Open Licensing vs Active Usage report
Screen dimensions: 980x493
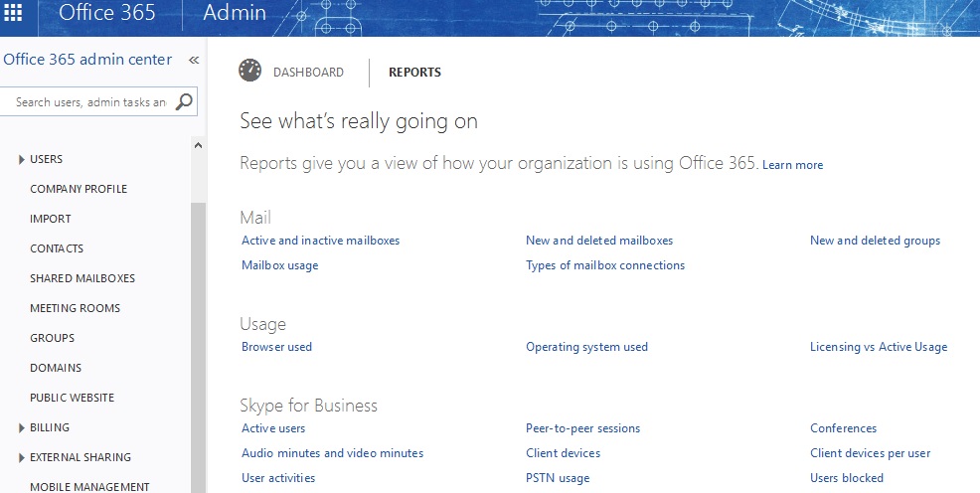click(879, 347)
